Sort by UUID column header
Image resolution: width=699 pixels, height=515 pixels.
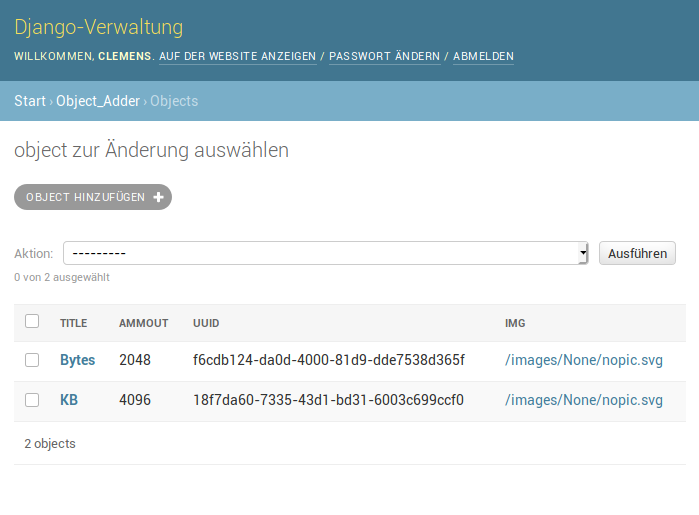click(206, 323)
